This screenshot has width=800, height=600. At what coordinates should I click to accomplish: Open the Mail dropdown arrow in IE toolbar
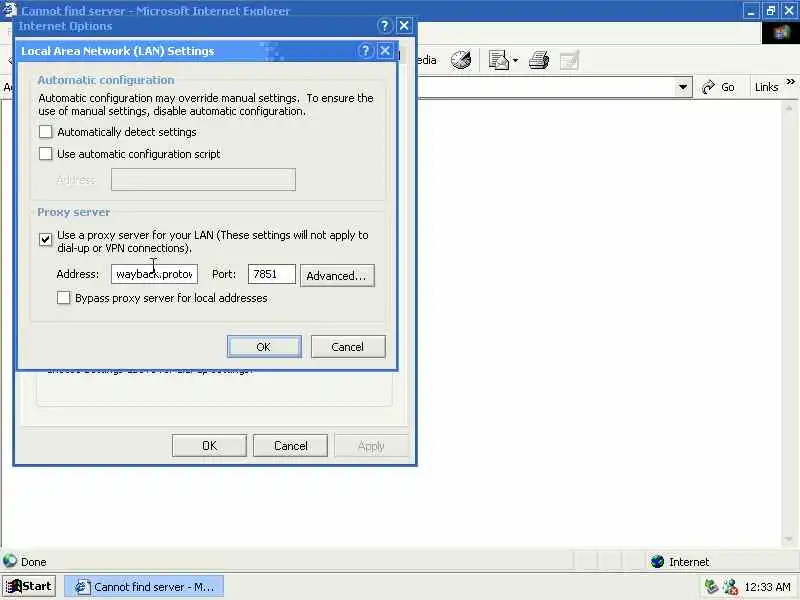point(515,60)
